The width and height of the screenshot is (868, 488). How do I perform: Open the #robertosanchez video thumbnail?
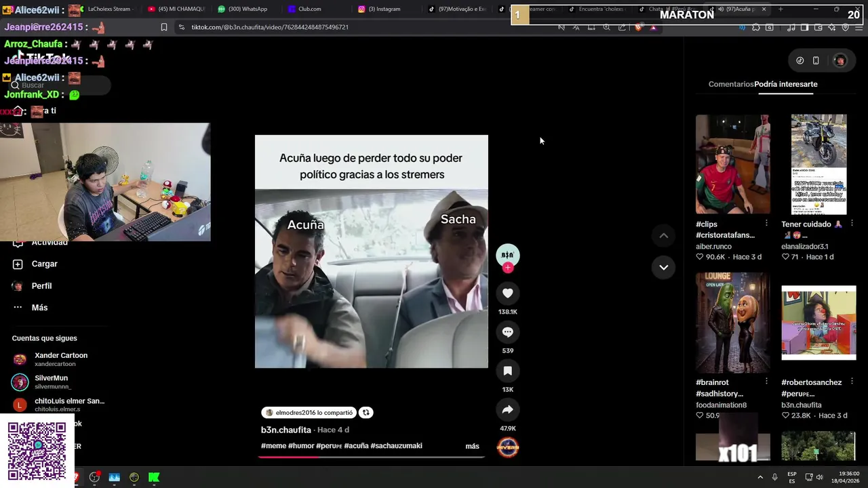point(818,323)
